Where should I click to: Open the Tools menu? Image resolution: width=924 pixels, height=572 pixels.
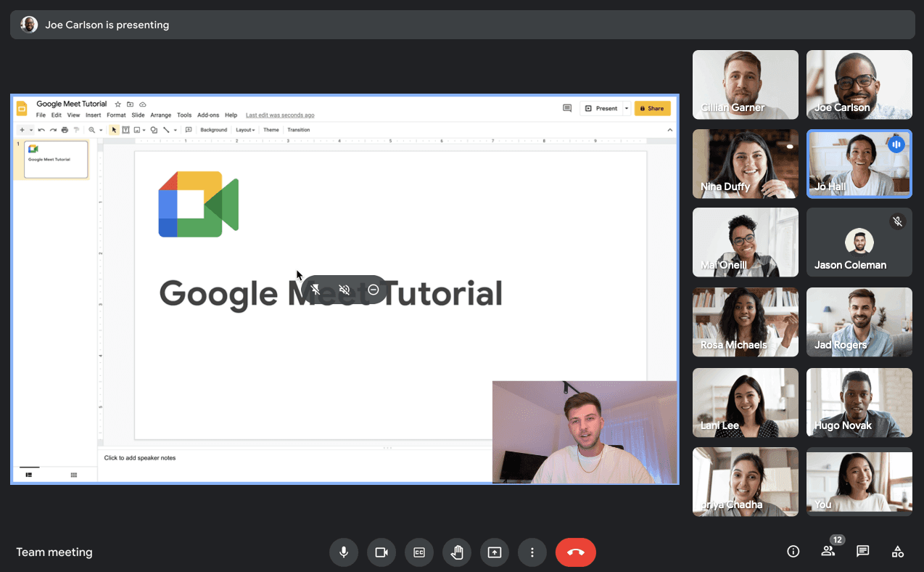[x=184, y=115]
